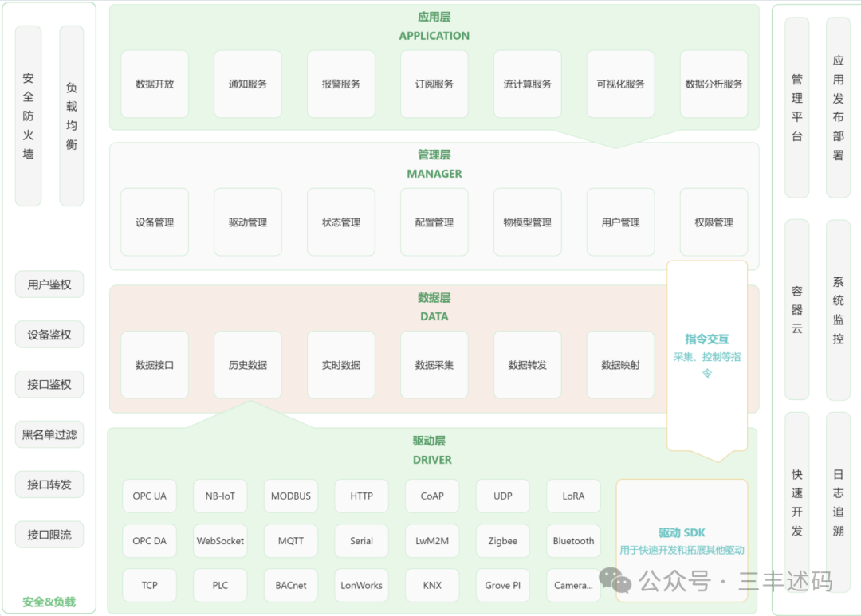Click the TCP driver box
Screen dimensions: 861x616
pos(149,585)
